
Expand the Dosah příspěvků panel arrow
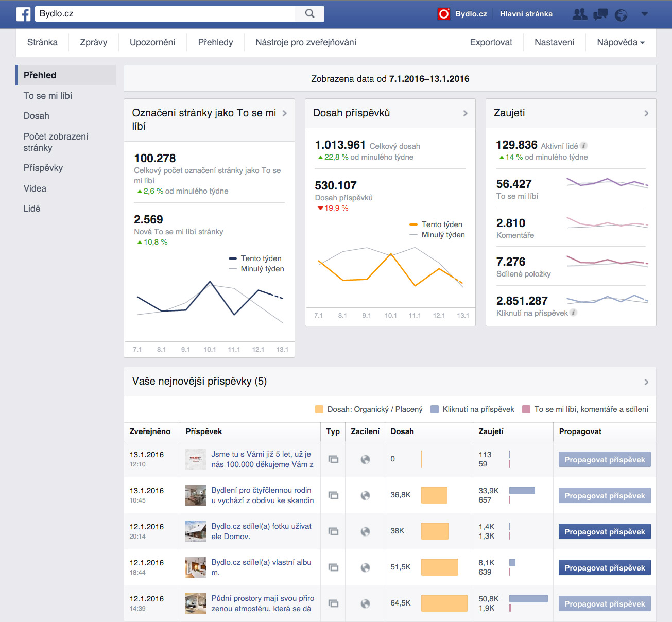465,113
